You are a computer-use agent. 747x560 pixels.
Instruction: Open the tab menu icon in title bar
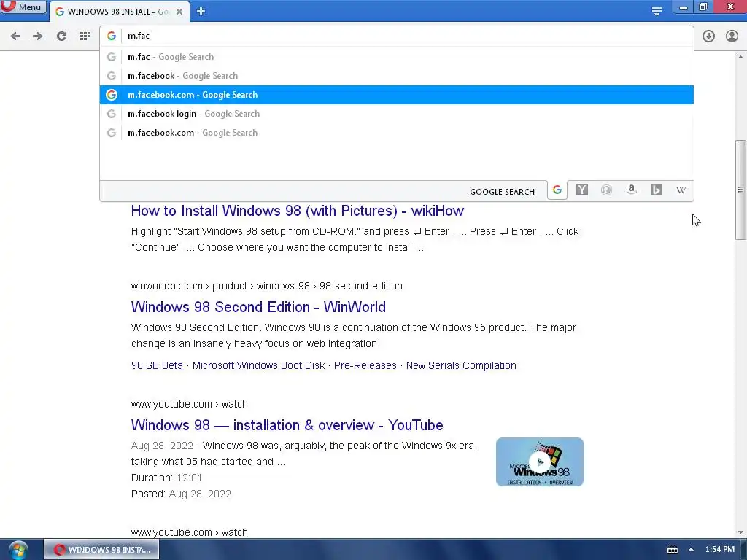pyautogui.click(x=657, y=11)
